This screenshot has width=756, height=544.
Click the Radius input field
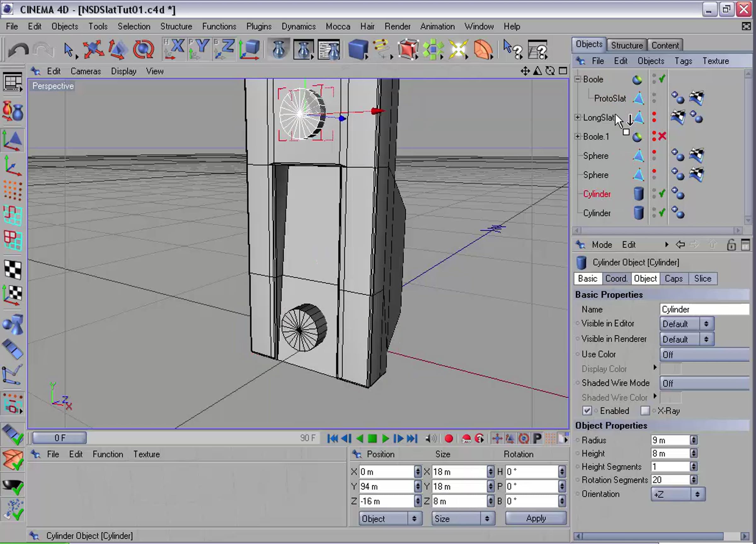(x=670, y=440)
